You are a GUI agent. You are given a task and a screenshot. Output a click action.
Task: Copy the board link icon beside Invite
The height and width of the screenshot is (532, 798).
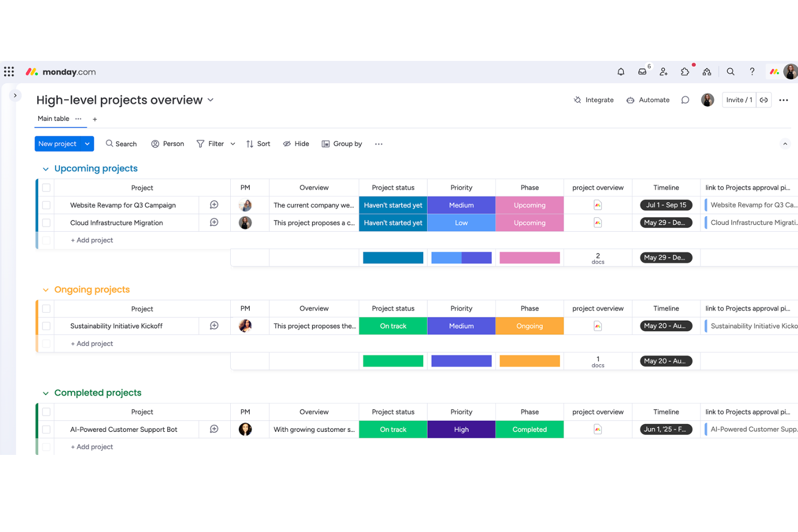[x=764, y=100]
